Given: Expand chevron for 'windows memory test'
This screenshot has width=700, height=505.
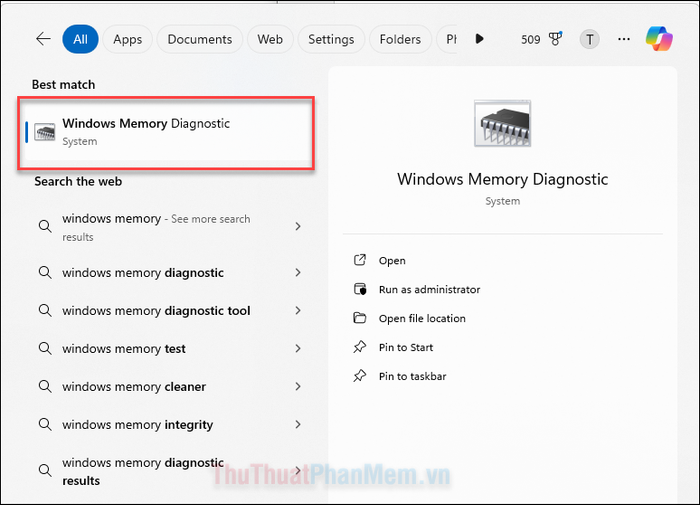Looking at the screenshot, I should click(x=298, y=348).
